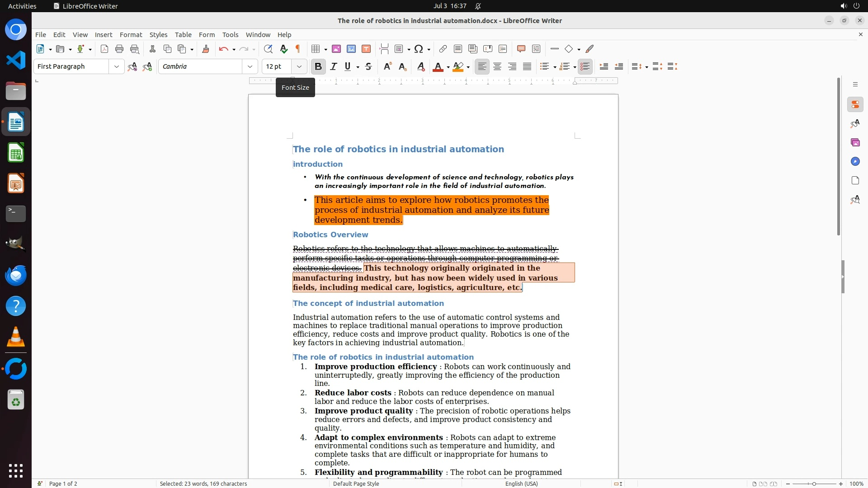Image resolution: width=868 pixels, height=488 pixels.
Task: Open the Tools menu
Action: click(x=230, y=35)
